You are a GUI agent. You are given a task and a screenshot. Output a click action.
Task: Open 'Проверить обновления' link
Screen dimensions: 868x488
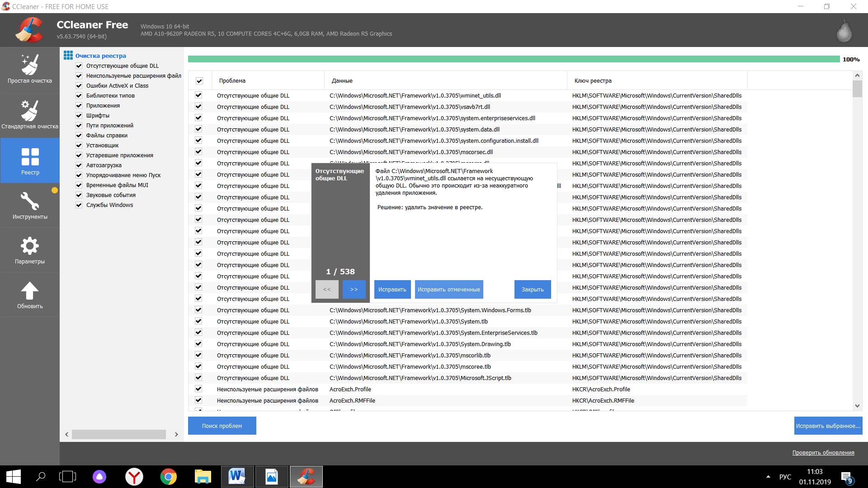pos(823,453)
